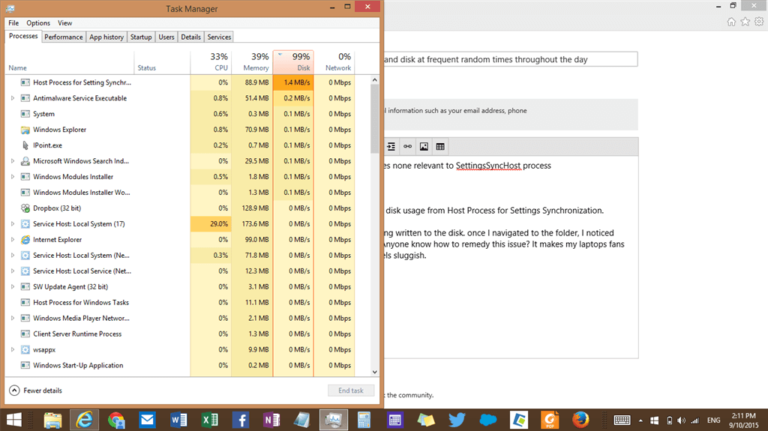Viewport: 768px width, 431px height.
Task: Expand the wsappx process group
Action: click(x=13, y=350)
